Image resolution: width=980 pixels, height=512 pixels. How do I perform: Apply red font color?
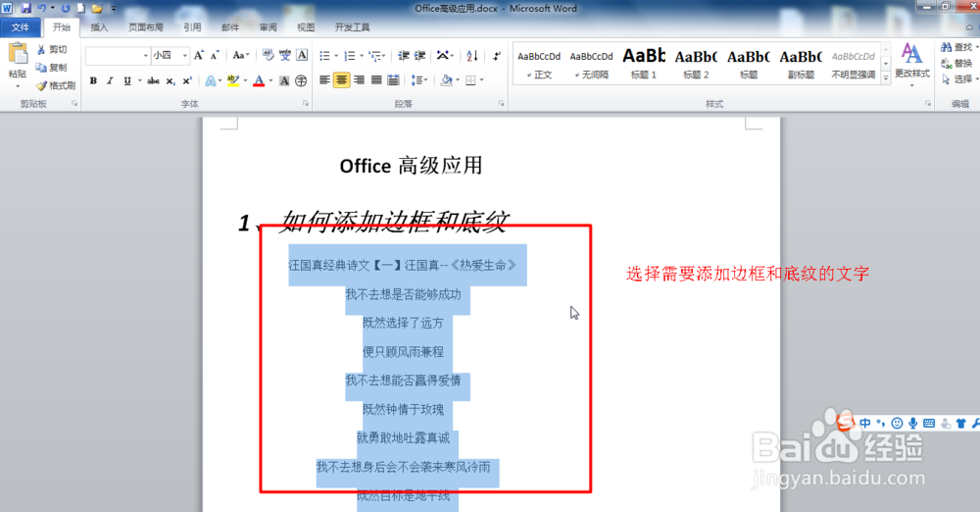click(259, 80)
